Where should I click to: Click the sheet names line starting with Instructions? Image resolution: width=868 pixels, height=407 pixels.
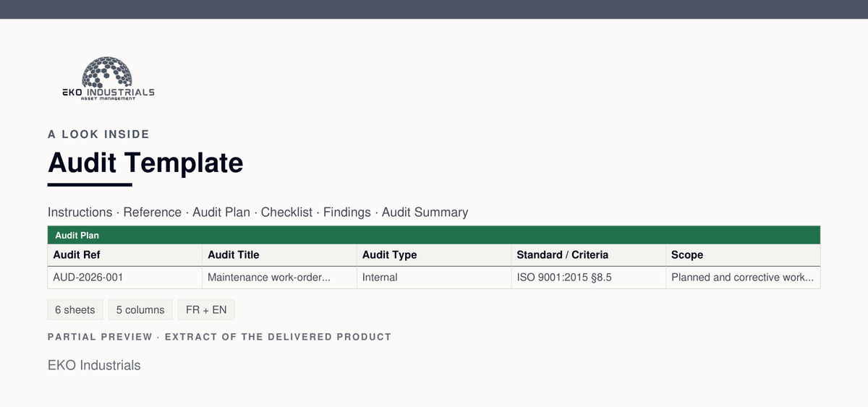tap(258, 212)
